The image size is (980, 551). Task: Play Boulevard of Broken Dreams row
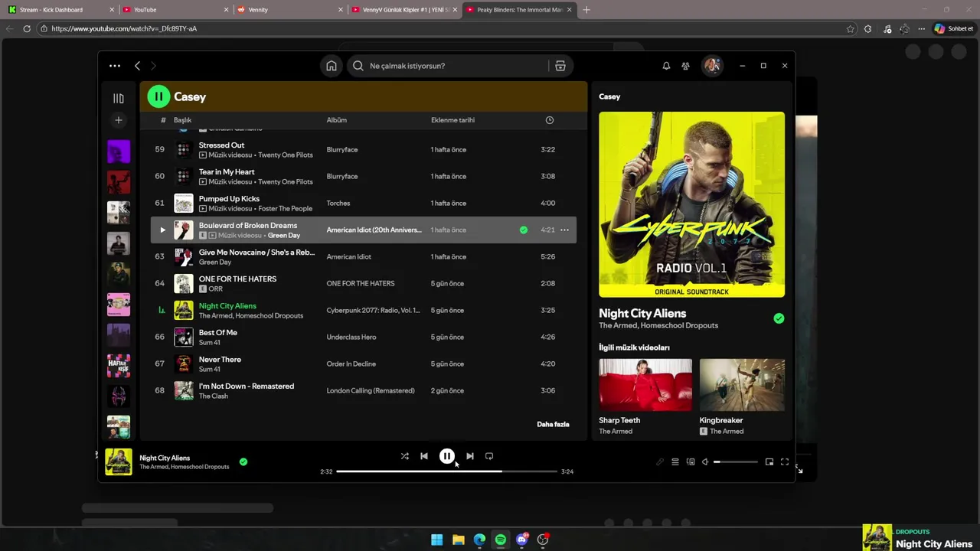tap(162, 230)
